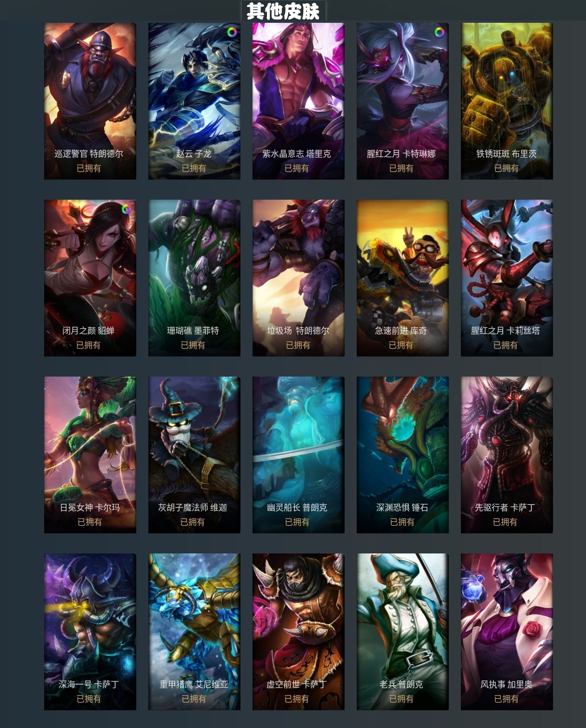
Task: Click the chroma icon on 赵云 子龙 card
Action: 231,32
